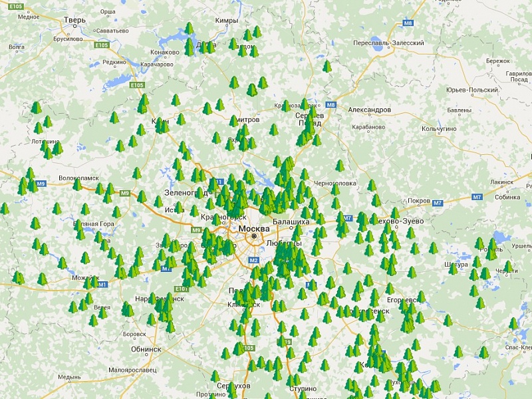532x399 pixels.
Task: Select the Малоярославец label
Action: (132, 370)
